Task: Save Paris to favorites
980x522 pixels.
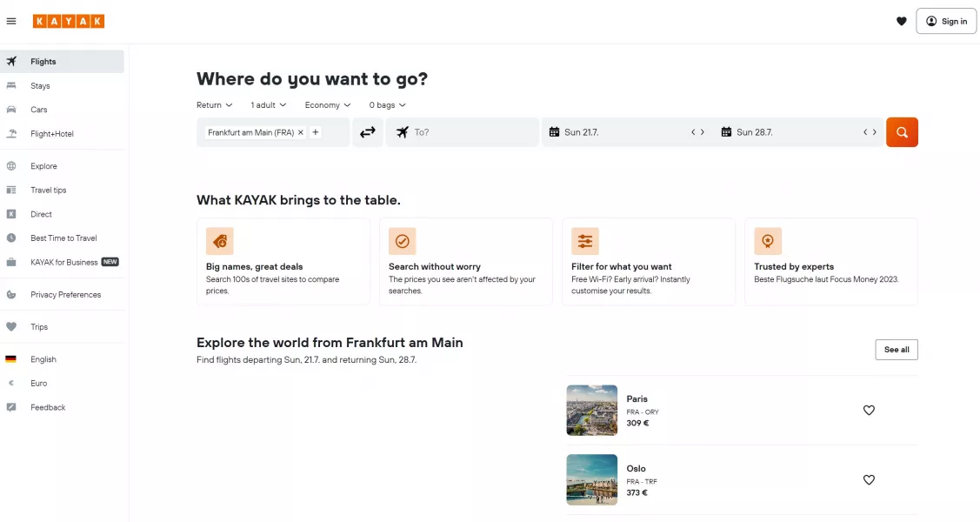Action: coord(869,411)
